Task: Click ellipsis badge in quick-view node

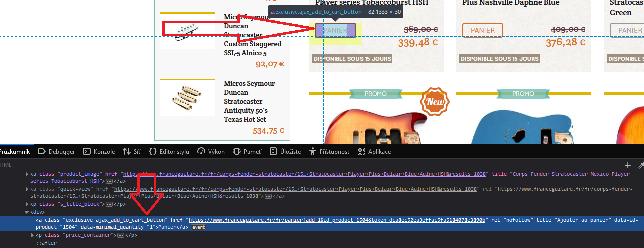Action: pos(268,197)
